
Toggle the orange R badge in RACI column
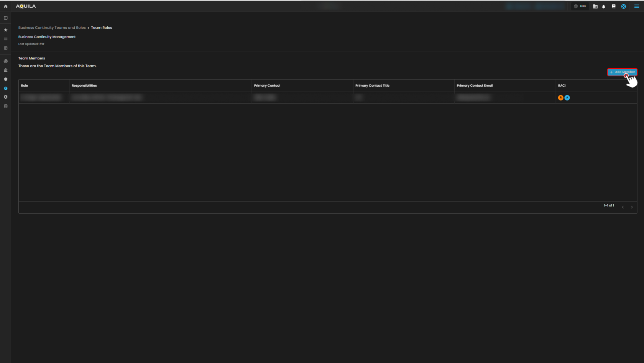click(560, 97)
